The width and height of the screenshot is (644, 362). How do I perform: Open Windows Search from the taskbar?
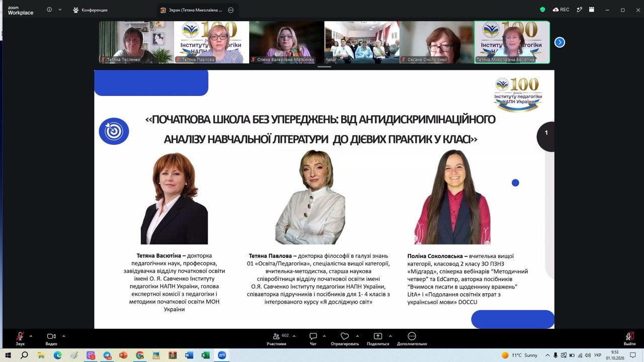pos(24,355)
